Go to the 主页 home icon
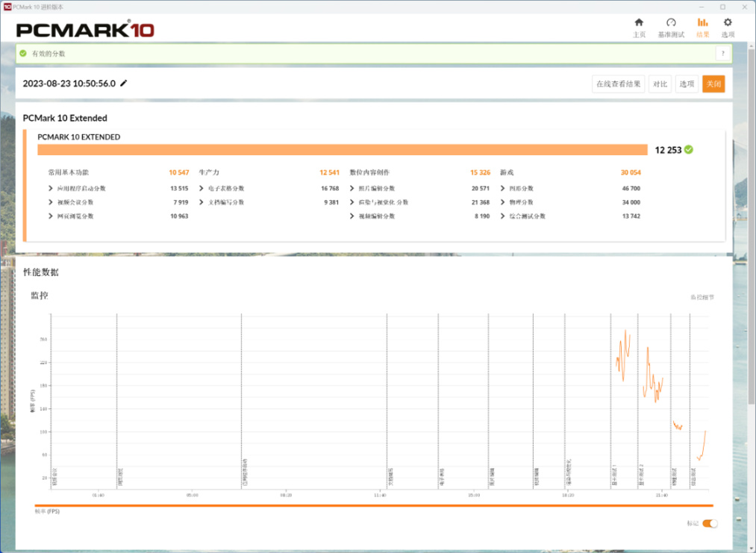The width and height of the screenshot is (756, 553). (x=639, y=22)
